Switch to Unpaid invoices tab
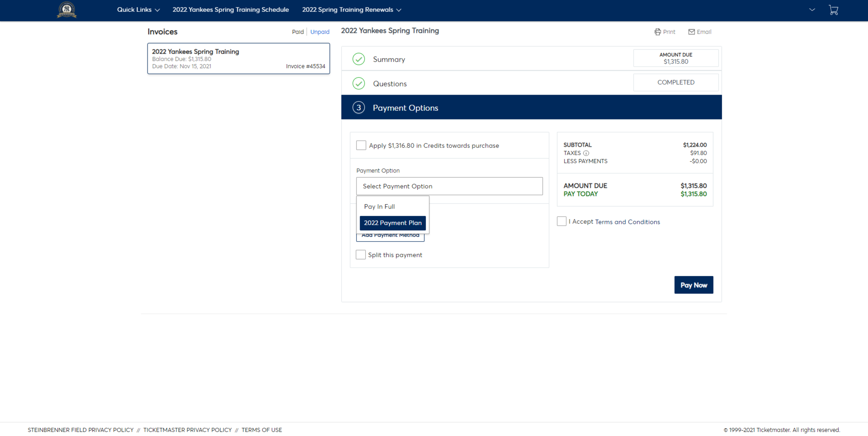Screen dimensions: 868x436 pyautogui.click(x=320, y=32)
